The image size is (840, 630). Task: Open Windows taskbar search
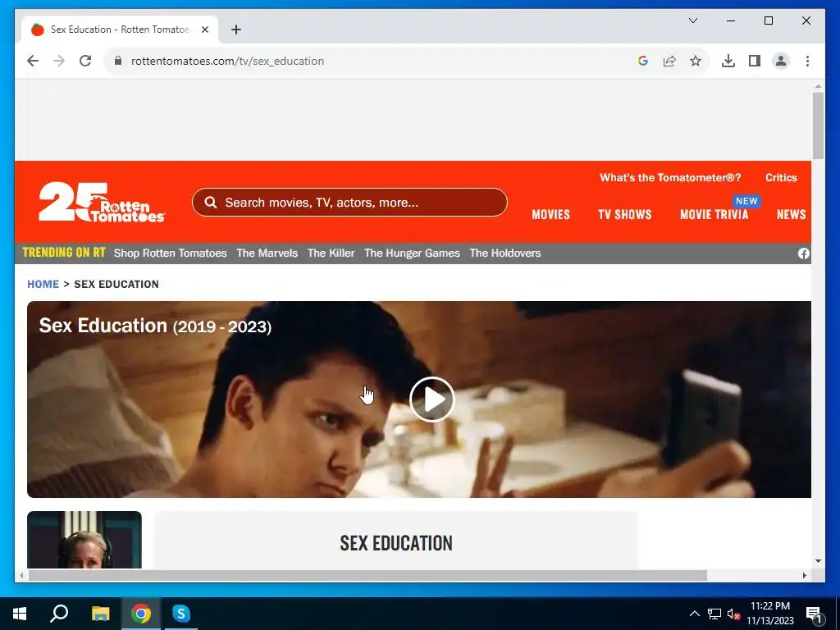click(59, 614)
